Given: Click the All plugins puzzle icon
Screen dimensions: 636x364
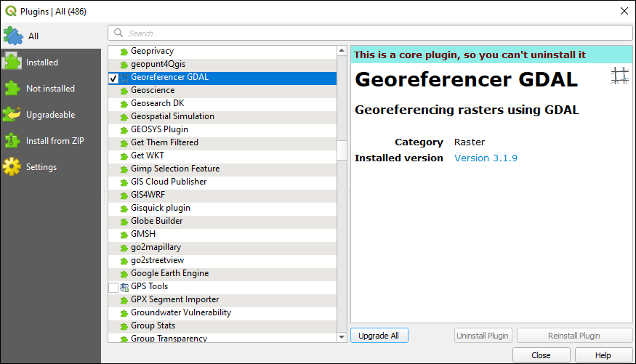Looking at the screenshot, I should tap(13, 36).
